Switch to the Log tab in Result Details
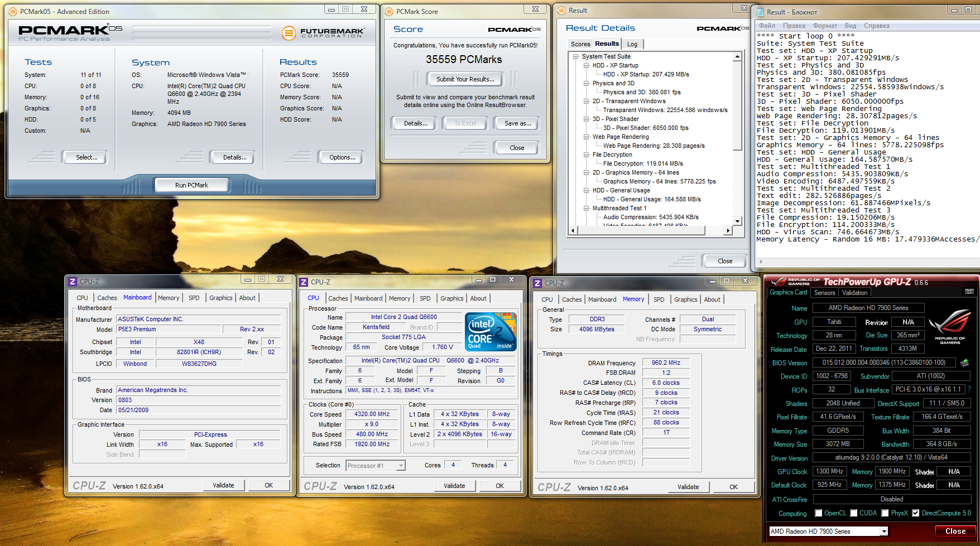Image resolution: width=980 pixels, height=546 pixels. click(x=632, y=44)
